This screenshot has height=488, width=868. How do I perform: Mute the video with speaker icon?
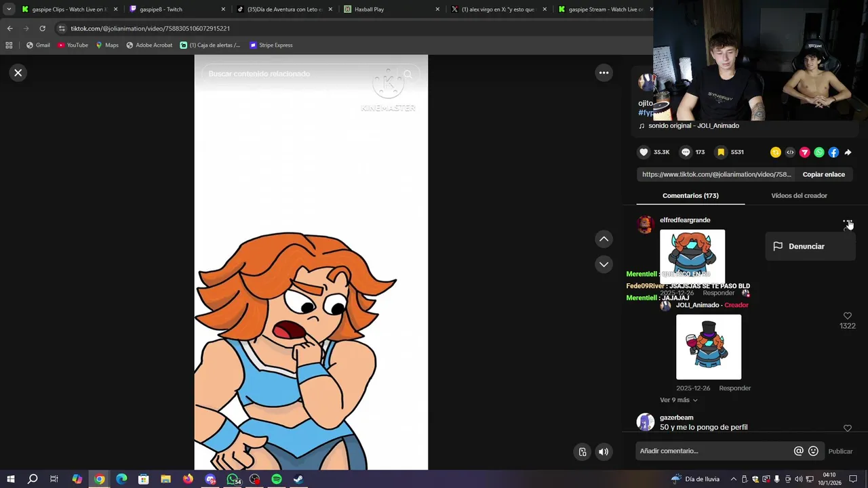pyautogui.click(x=604, y=452)
